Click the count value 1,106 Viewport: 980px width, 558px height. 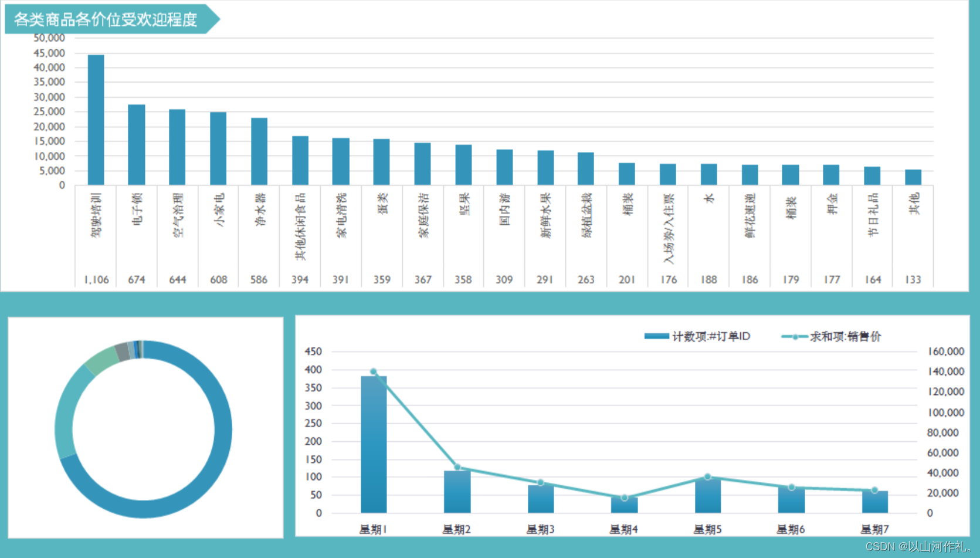click(96, 280)
